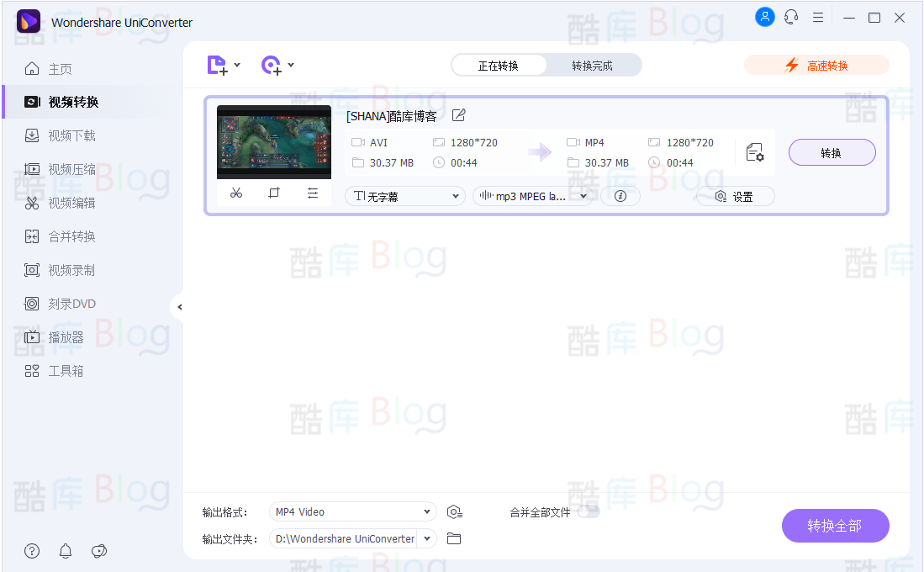Rename the [SHANA]酷库博客 file
The height and width of the screenshot is (572, 924).
[457, 115]
